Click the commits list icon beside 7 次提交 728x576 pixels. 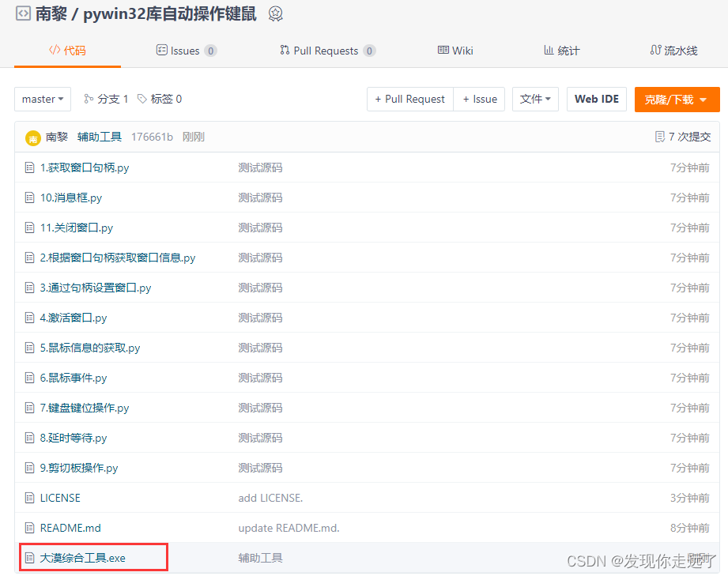click(660, 137)
